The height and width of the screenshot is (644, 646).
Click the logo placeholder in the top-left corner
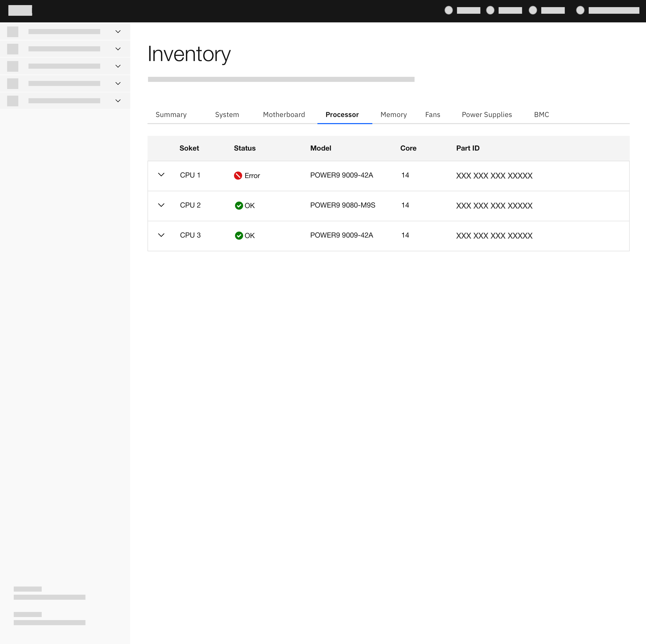click(20, 10)
